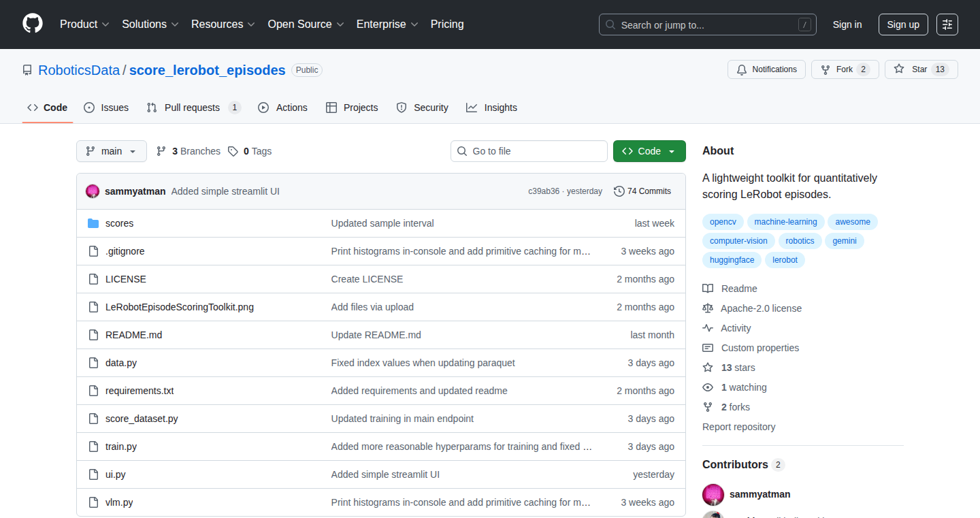
Task: Open the green Code dropdown button
Action: click(x=649, y=151)
